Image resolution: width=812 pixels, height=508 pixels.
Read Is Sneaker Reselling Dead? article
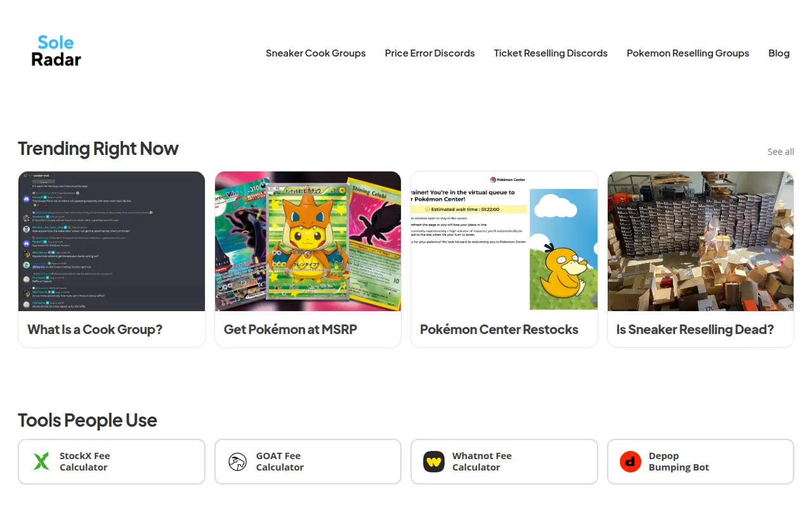695,330
